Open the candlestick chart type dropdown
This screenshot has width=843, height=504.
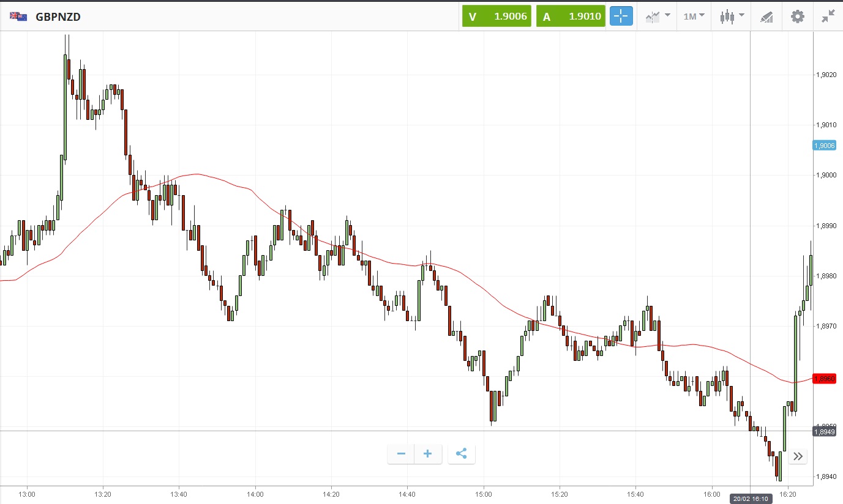732,17
